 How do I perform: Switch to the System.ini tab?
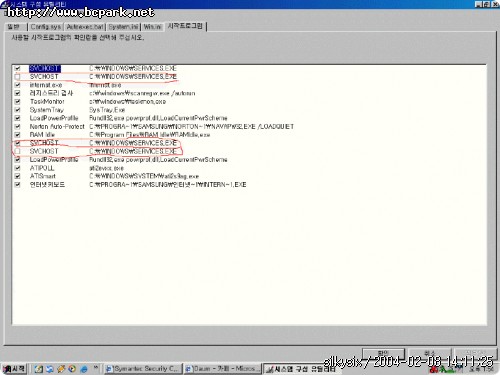pyautogui.click(x=123, y=27)
